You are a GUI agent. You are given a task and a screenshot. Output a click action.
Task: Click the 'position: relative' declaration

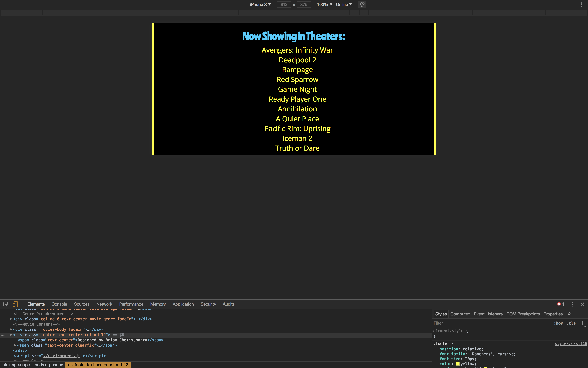[x=461, y=349]
